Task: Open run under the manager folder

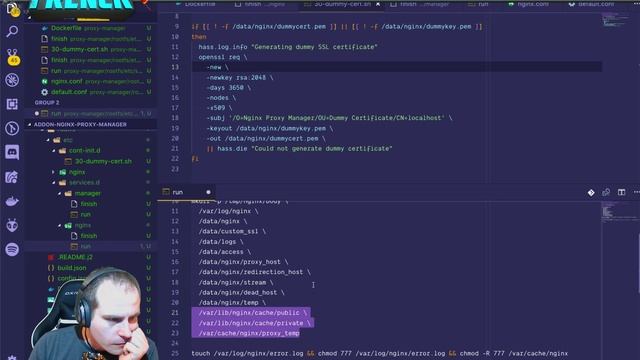Action: (x=86, y=214)
